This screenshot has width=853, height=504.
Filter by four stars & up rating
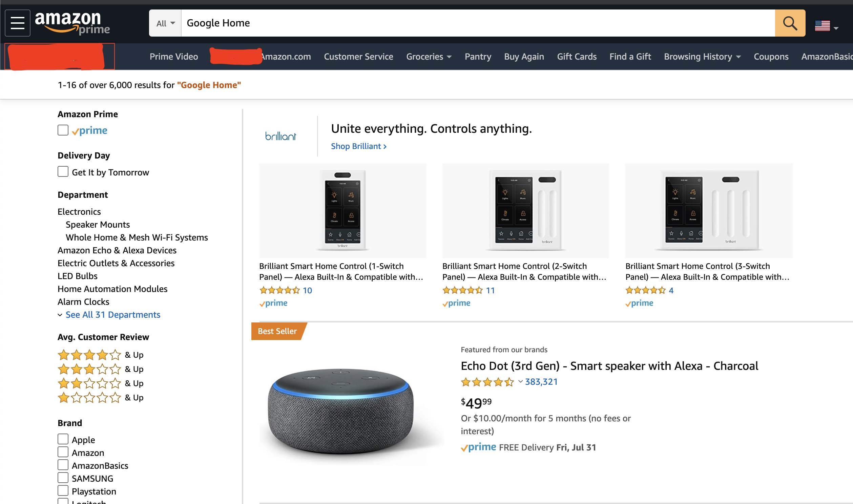(x=101, y=355)
